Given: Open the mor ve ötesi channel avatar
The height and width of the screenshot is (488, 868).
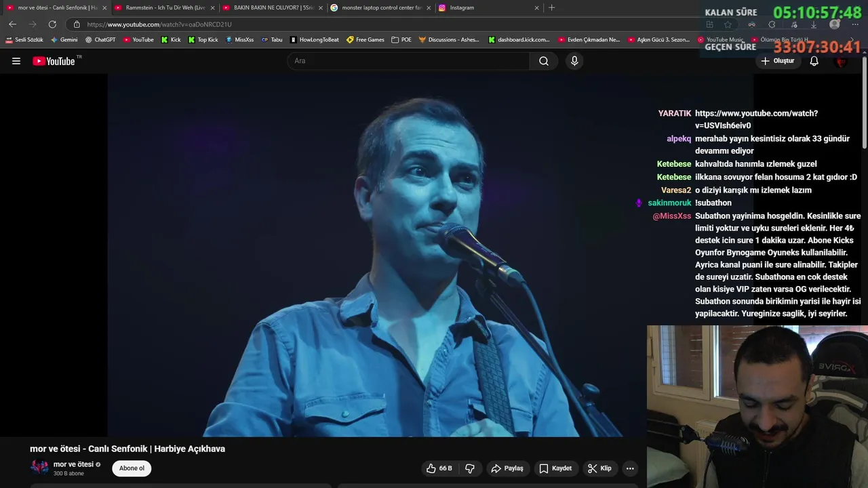Looking at the screenshot, I should click(39, 468).
